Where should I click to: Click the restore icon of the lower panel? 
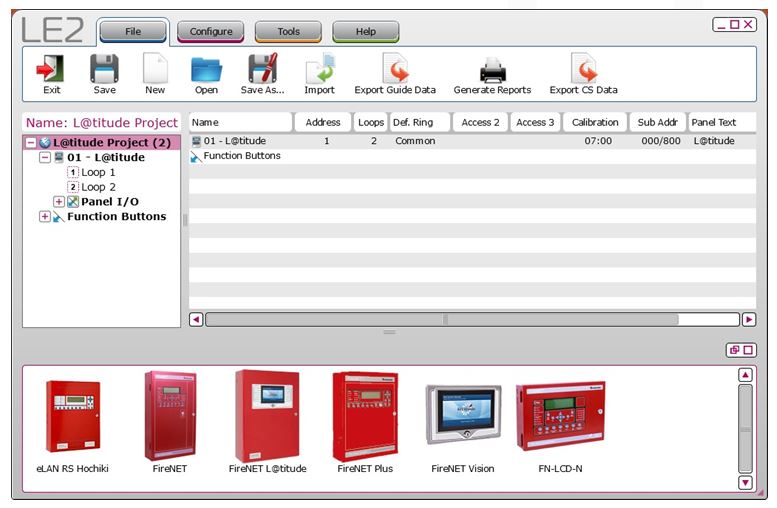point(734,350)
